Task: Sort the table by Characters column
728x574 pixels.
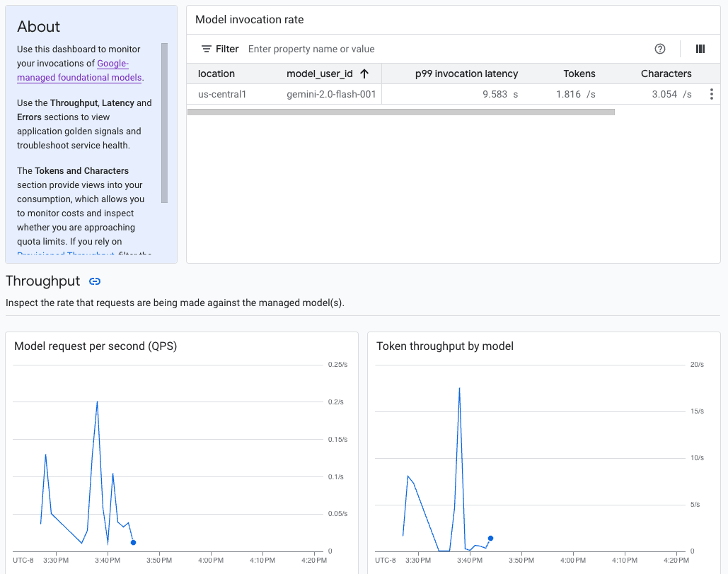Action: pyautogui.click(x=666, y=73)
